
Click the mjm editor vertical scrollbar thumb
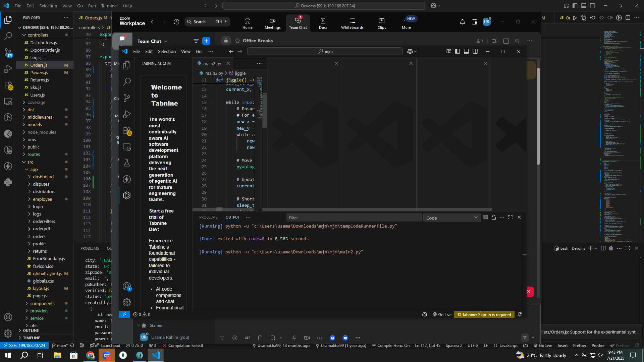click(x=265, y=111)
